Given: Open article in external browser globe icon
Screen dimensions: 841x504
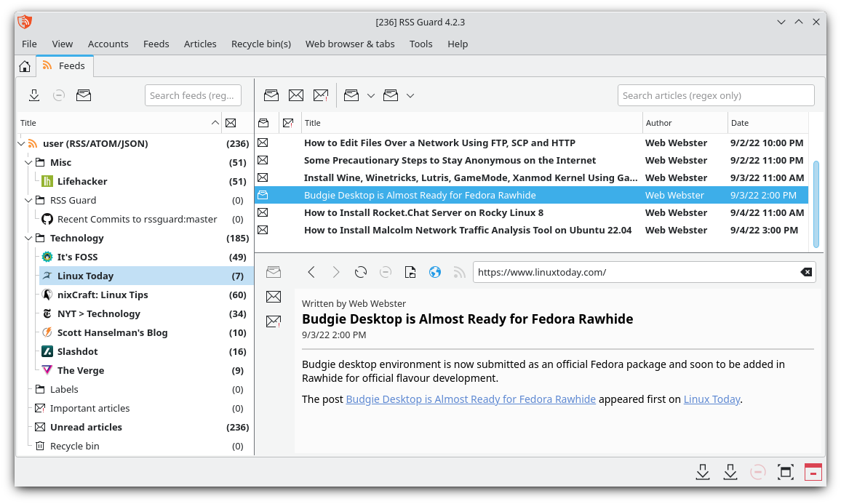Looking at the screenshot, I should click(x=435, y=272).
